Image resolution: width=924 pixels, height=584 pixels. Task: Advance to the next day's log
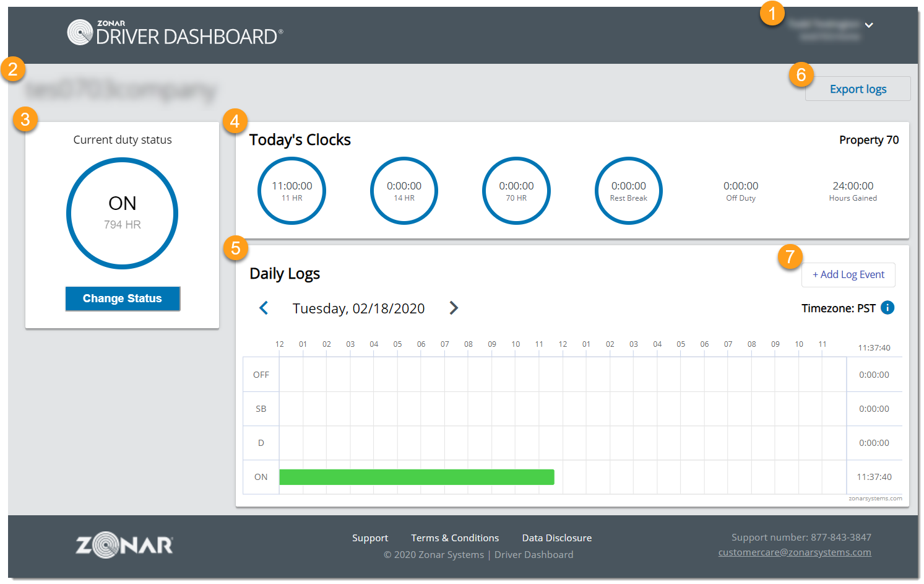tap(454, 308)
